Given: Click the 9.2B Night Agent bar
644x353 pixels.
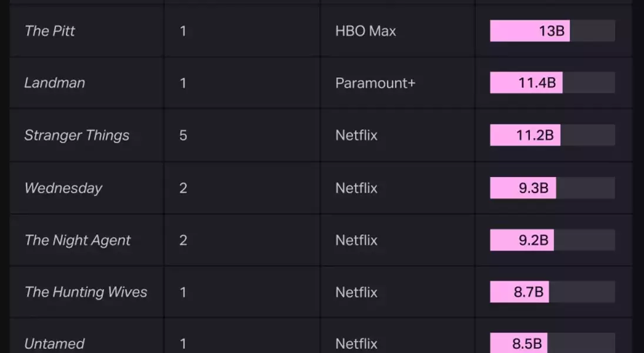Looking at the screenshot, I should tap(522, 240).
